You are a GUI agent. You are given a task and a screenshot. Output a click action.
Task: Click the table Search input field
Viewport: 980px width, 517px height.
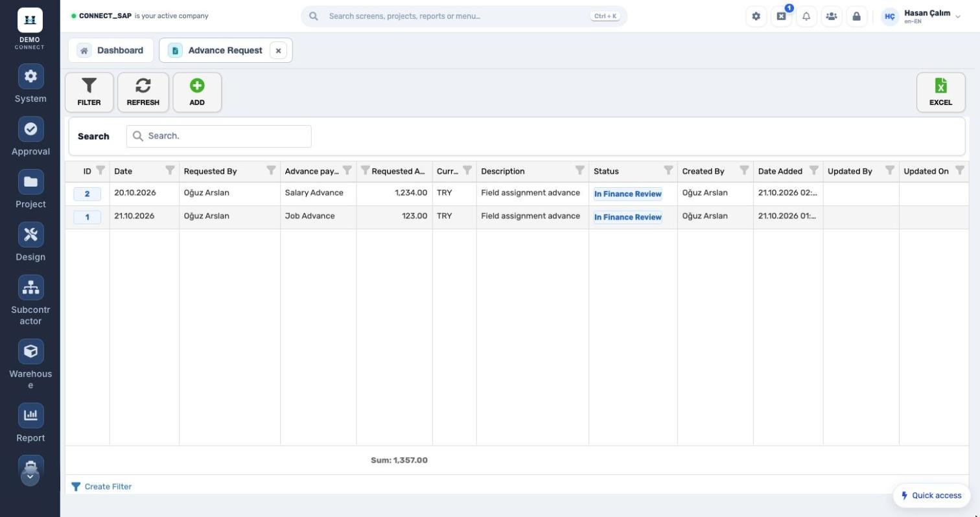(x=219, y=136)
